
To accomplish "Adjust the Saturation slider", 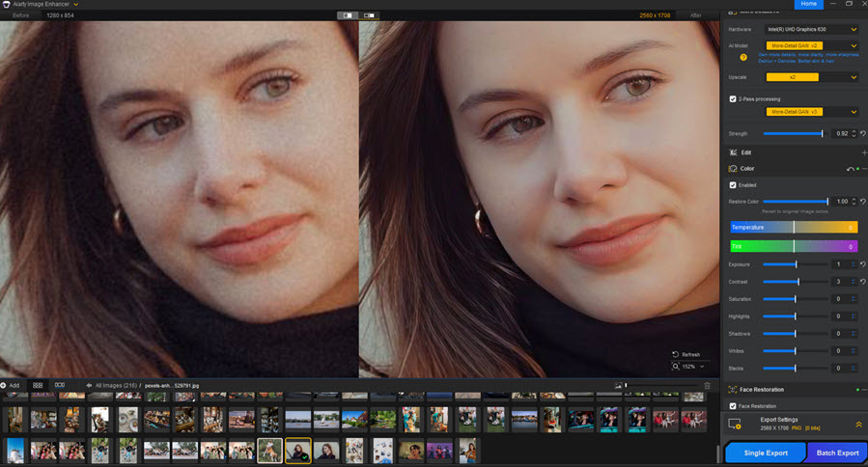I will (796, 299).
